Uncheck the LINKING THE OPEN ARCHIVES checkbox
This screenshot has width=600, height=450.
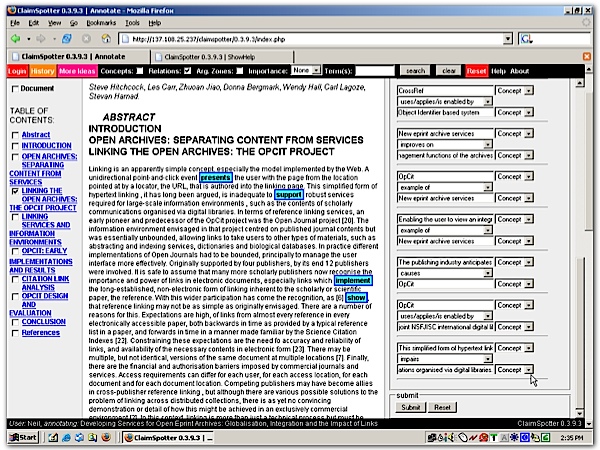pyautogui.click(x=15, y=191)
